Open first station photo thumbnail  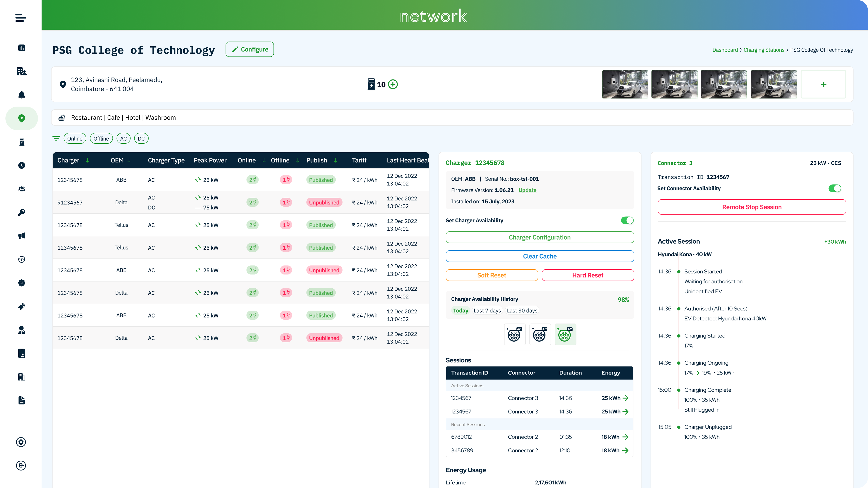625,84
